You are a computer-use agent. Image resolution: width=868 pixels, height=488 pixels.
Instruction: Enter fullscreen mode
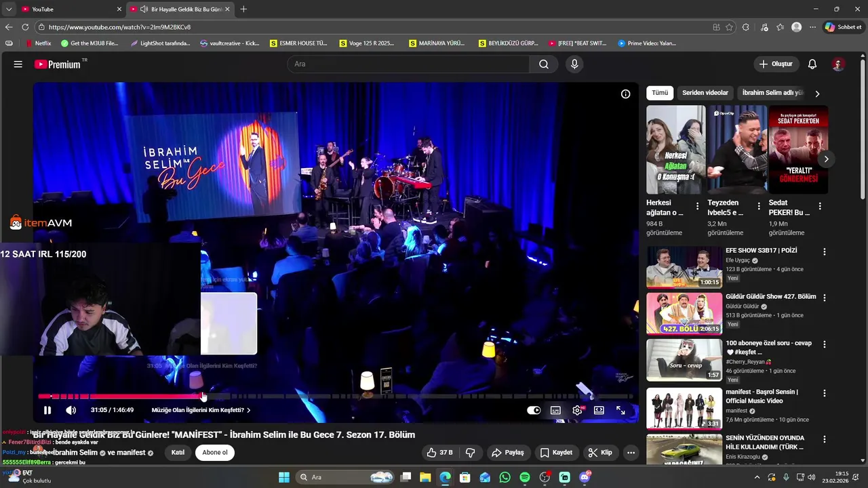(620, 410)
